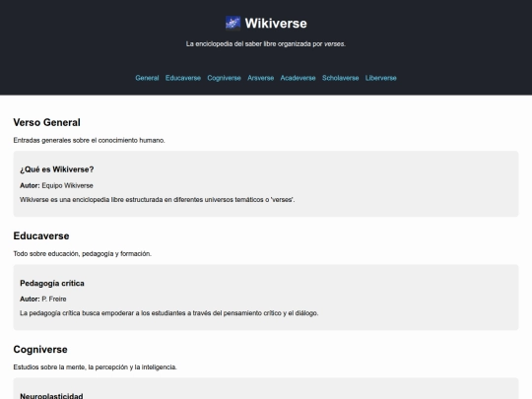Open the Pedagogía crítica article card
The image size is (532, 399).
(266, 298)
